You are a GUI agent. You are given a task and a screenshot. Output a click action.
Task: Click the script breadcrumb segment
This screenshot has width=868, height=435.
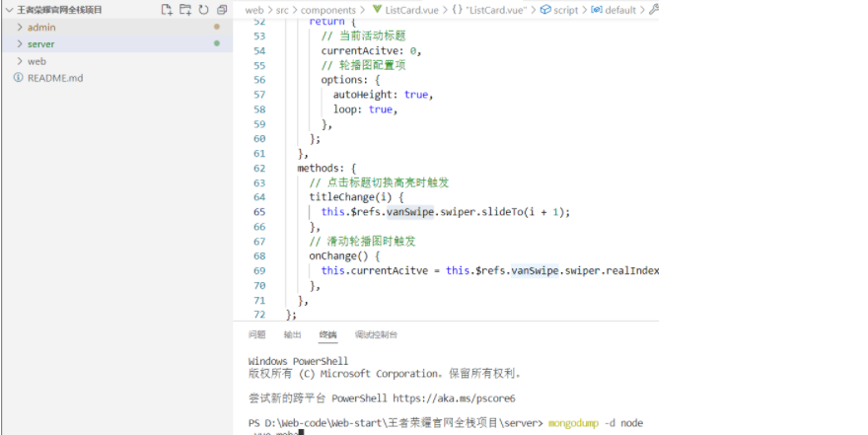(566, 10)
